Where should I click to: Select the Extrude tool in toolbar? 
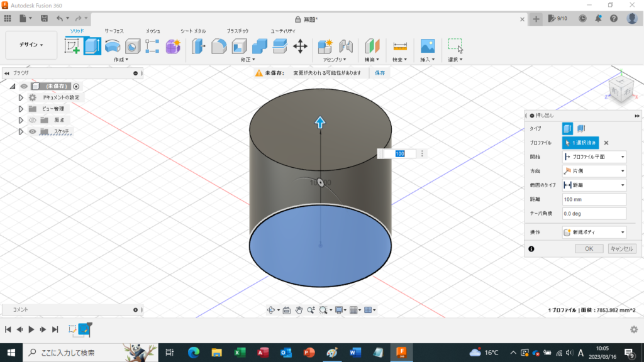click(92, 46)
